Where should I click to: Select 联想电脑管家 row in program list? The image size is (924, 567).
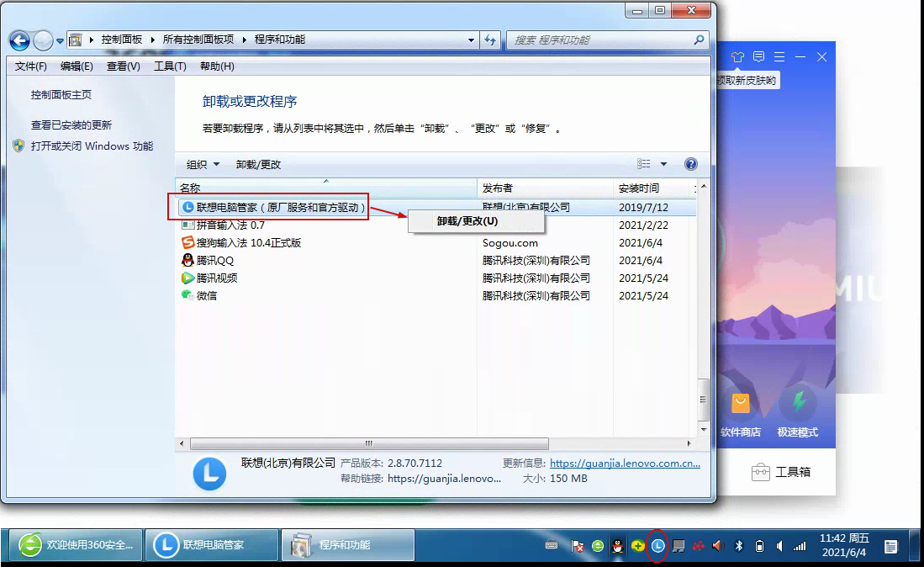[x=436, y=208]
